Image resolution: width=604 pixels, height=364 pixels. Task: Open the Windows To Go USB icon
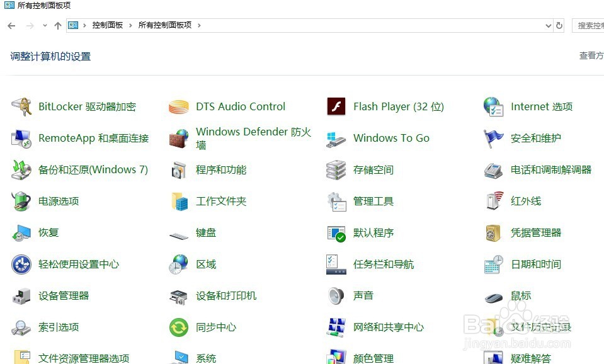coord(336,139)
